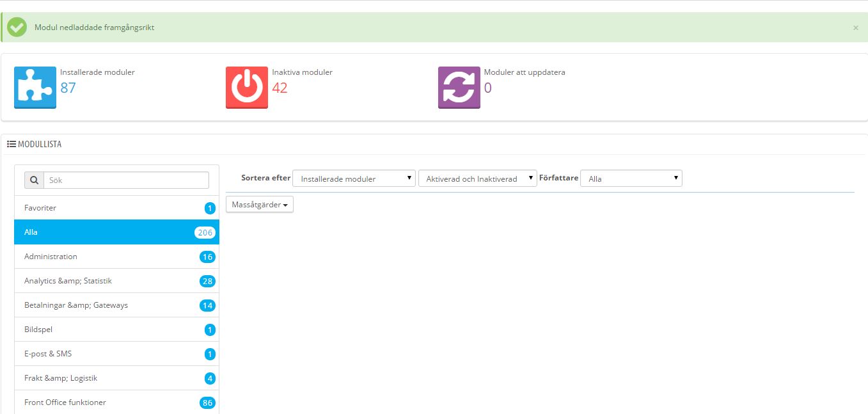Click the Sortera efter label
This screenshot has width=868, height=414.
coord(265,179)
